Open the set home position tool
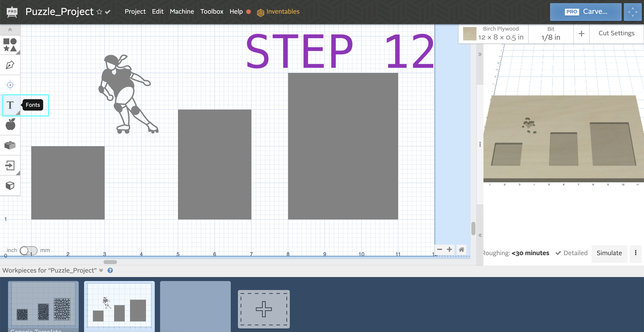644x332 pixels. [10, 85]
